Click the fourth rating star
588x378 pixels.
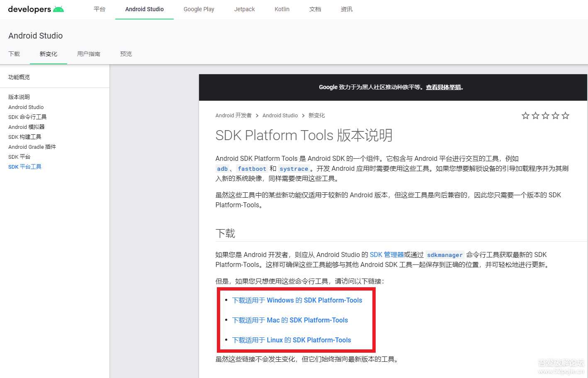[555, 116]
